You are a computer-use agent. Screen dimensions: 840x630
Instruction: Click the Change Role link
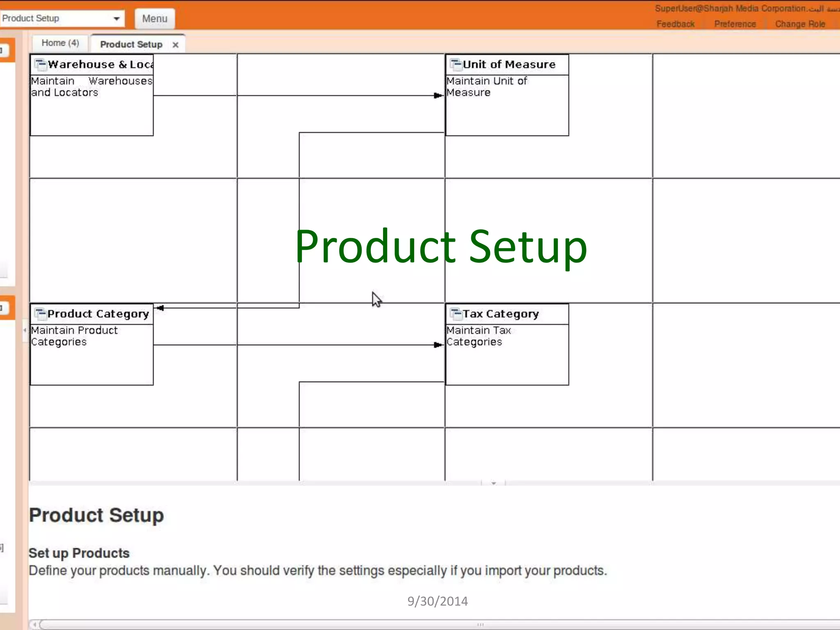point(799,24)
